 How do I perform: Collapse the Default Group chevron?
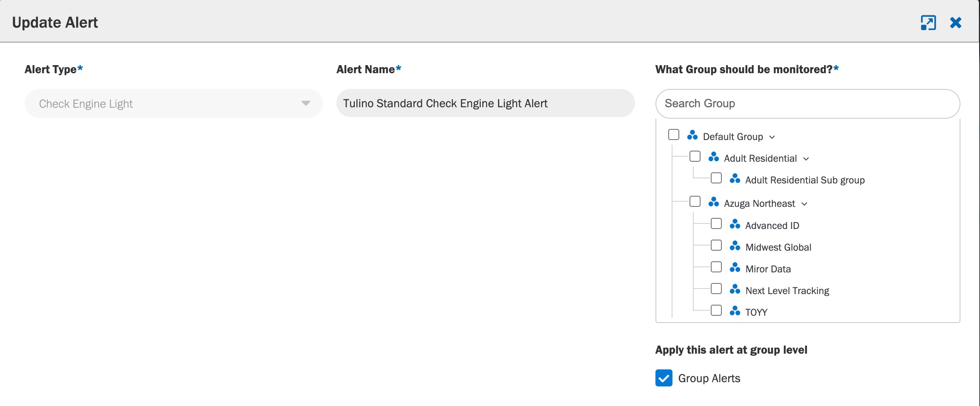click(772, 137)
